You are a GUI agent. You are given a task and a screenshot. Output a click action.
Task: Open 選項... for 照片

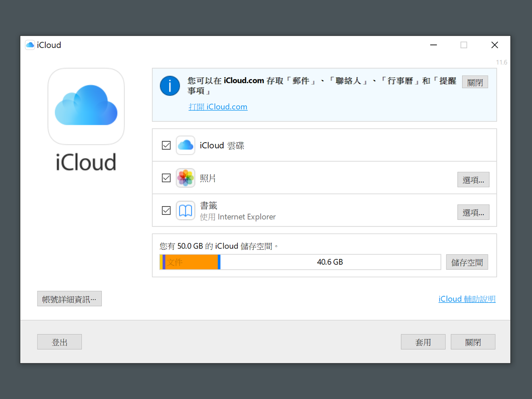click(473, 180)
